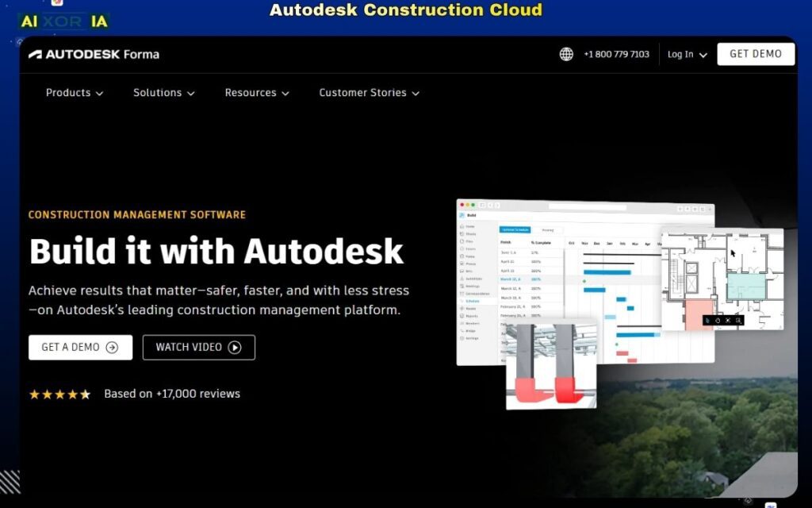Select the Viewing tab
The image size is (812, 508).
click(x=547, y=229)
